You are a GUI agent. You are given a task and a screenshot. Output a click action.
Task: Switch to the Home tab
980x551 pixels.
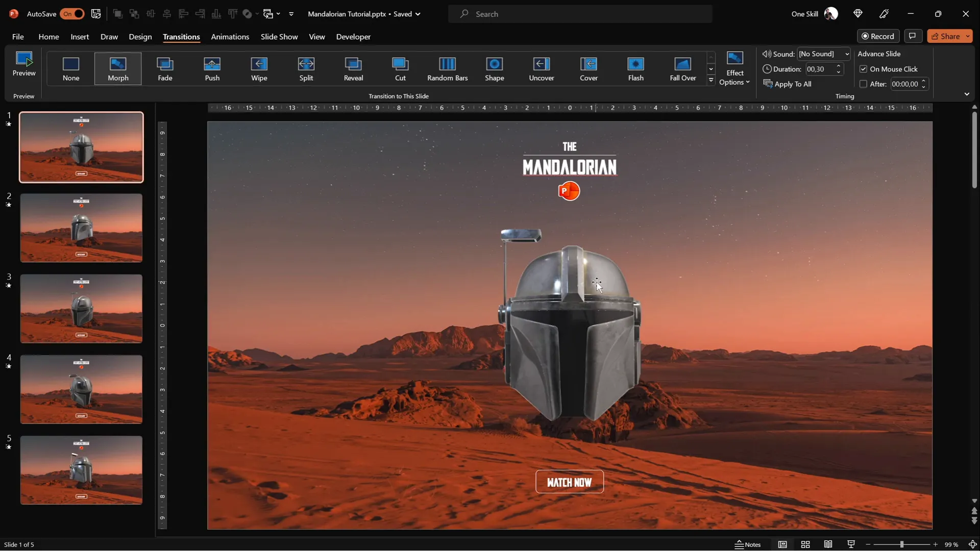[x=48, y=37]
